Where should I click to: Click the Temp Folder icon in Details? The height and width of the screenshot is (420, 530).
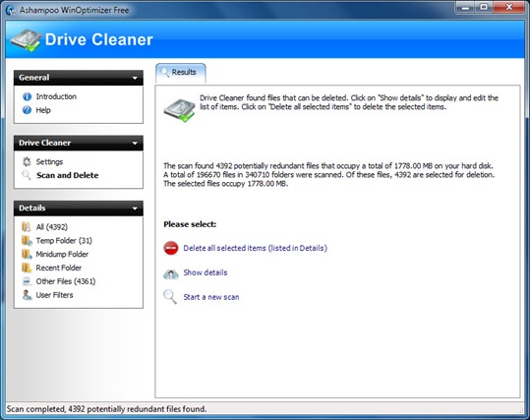click(x=27, y=240)
